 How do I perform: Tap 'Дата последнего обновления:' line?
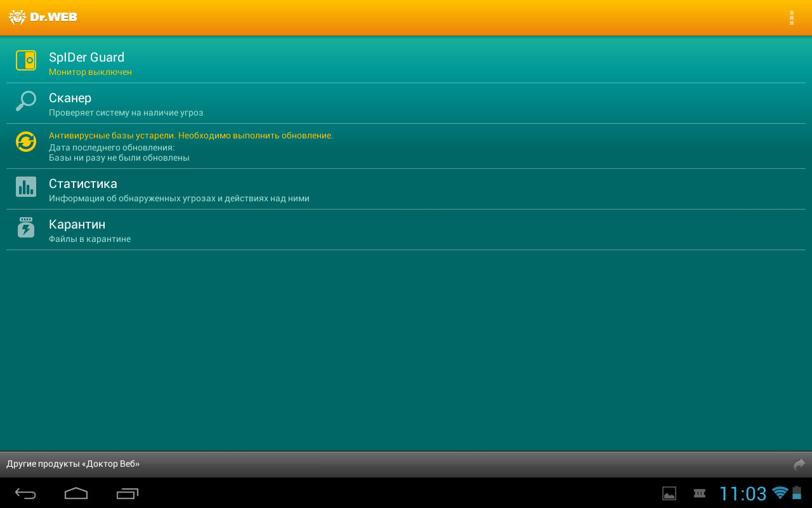click(x=112, y=147)
